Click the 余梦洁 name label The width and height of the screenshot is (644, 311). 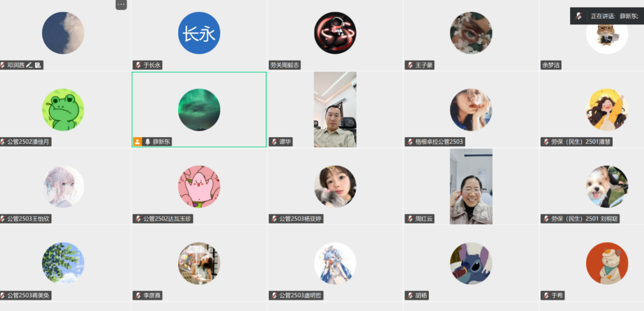click(x=551, y=65)
